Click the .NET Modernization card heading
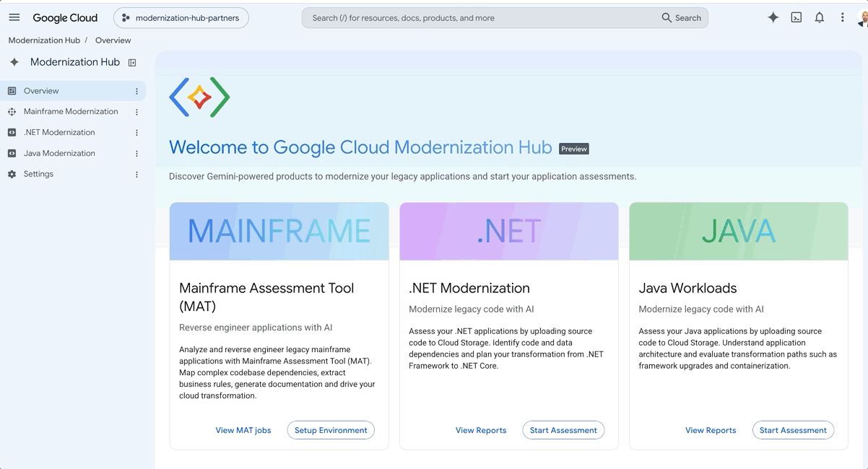Image resolution: width=868 pixels, height=469 pixels. (x=469, y=288)
